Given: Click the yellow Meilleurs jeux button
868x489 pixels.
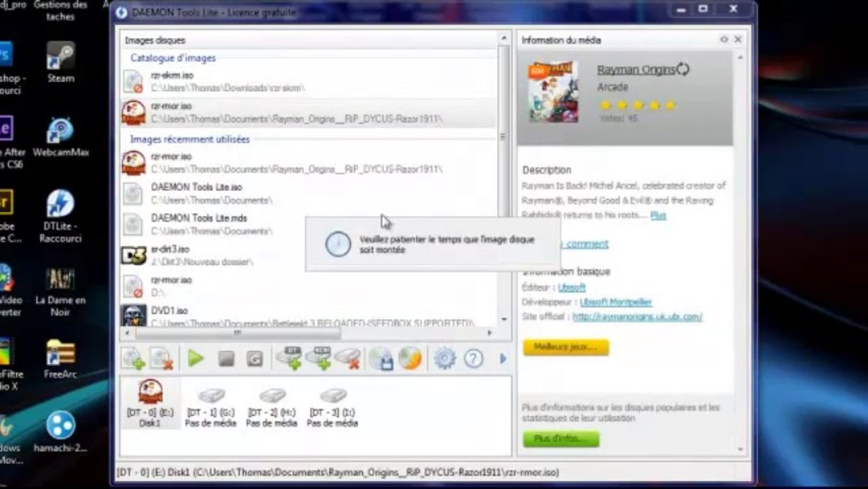Looking at the screenshot, I should (x=565, y=347).
